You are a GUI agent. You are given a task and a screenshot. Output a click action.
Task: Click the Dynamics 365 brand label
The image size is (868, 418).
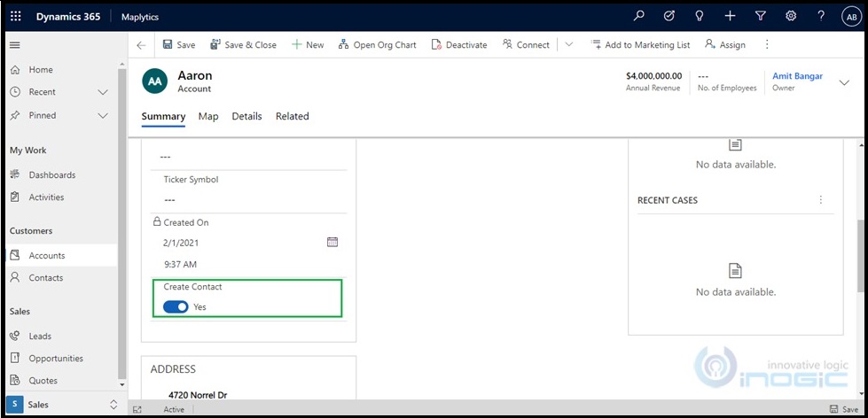click(x=68, y=17)
